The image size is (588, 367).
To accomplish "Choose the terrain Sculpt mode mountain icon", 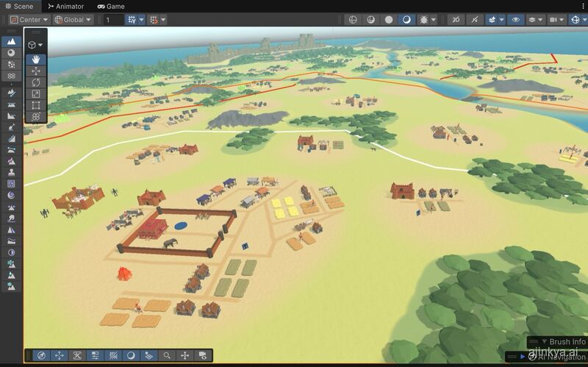I will pos(11,41).
